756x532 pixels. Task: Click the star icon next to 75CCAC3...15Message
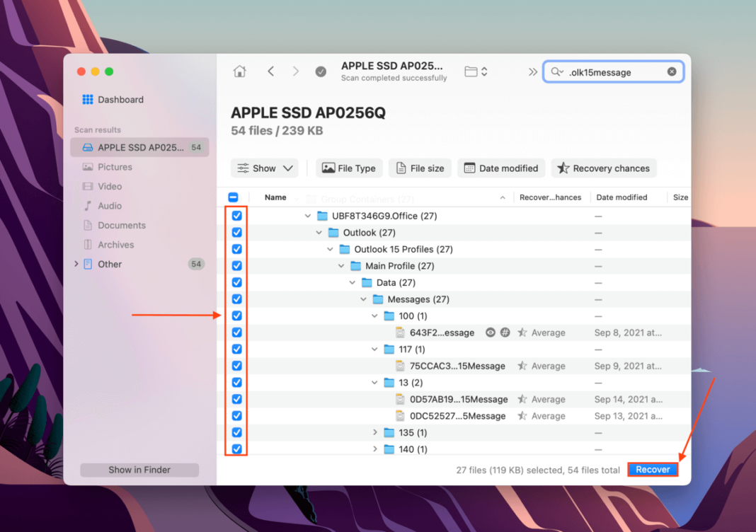522,366
